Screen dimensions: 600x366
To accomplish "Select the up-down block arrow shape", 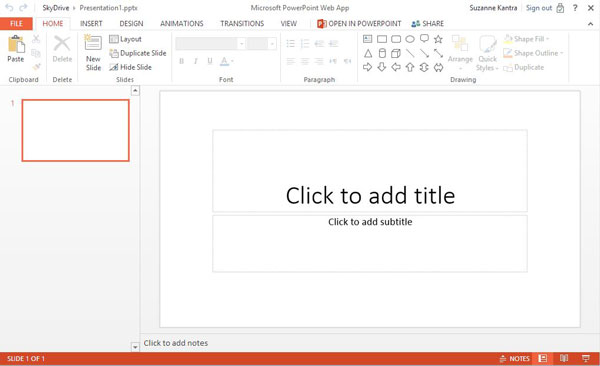I will point(424,67).
